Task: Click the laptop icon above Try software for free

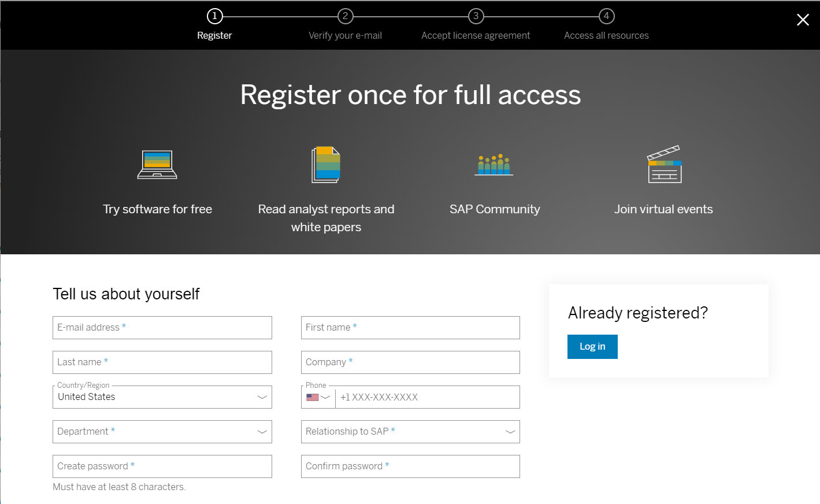Action: [x=157, y=165]
